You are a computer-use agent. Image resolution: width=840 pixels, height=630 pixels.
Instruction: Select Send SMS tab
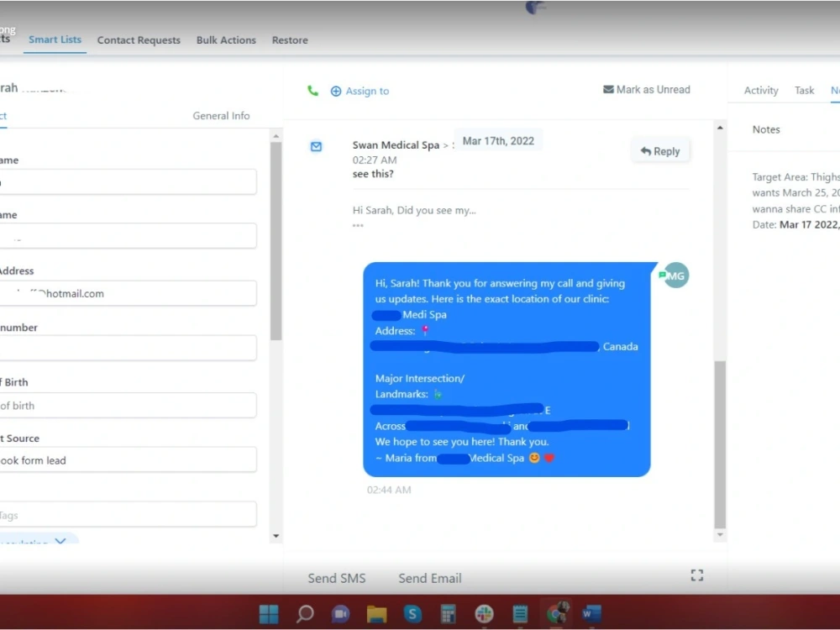pos(337,579)
